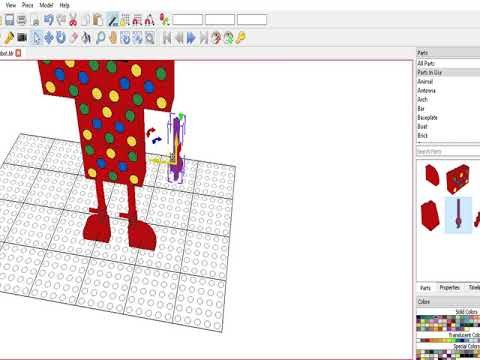The width and height of the screenshot is (480, 360).
Task: Cut selection with the red scissors icon
Action: (x=73, y=20)
